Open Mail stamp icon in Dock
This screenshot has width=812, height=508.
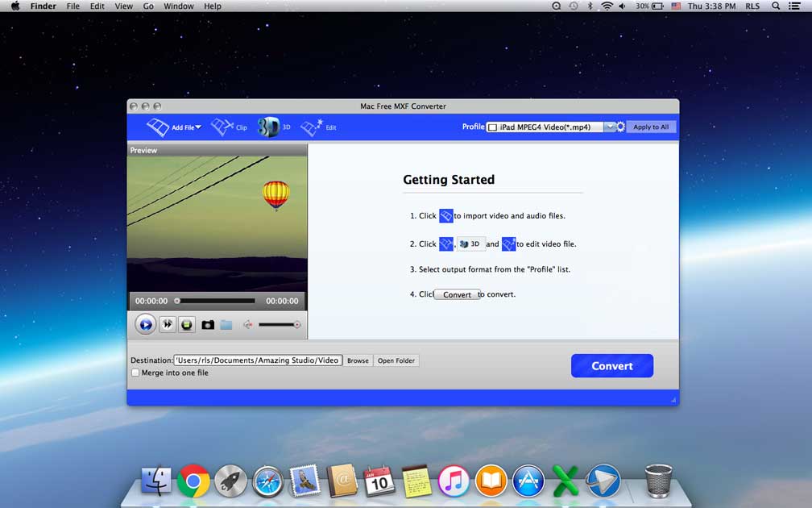[x=305, y=481]
